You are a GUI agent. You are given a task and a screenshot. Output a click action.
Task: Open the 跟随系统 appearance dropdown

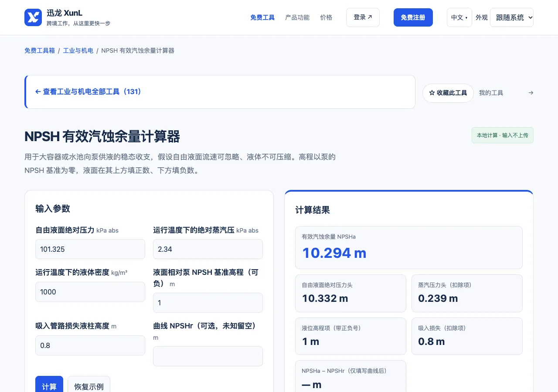coord(512,17)
